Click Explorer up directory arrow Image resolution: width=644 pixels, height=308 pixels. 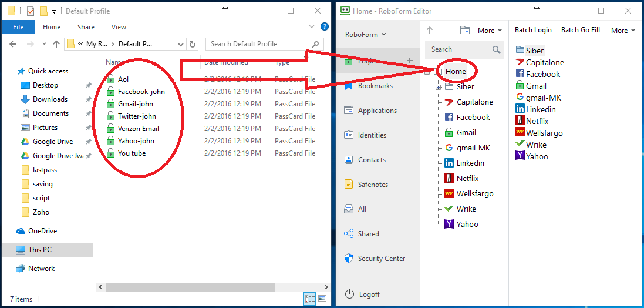point(57,45)
